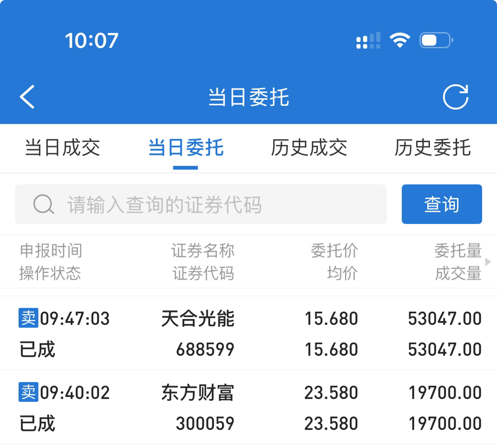Open the 东方财富 order entry
The height and width of the screenshot is (448, 497).
(x=198, y=393)
